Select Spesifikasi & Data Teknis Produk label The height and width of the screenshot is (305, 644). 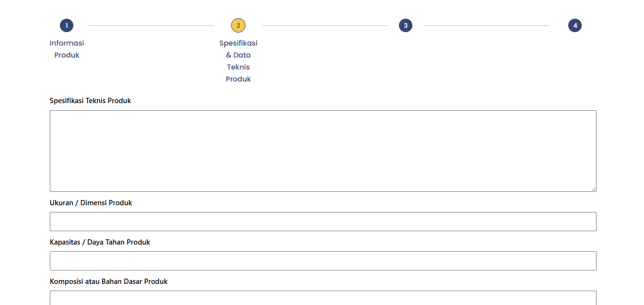pyautogui.click(x=238, y=61)
